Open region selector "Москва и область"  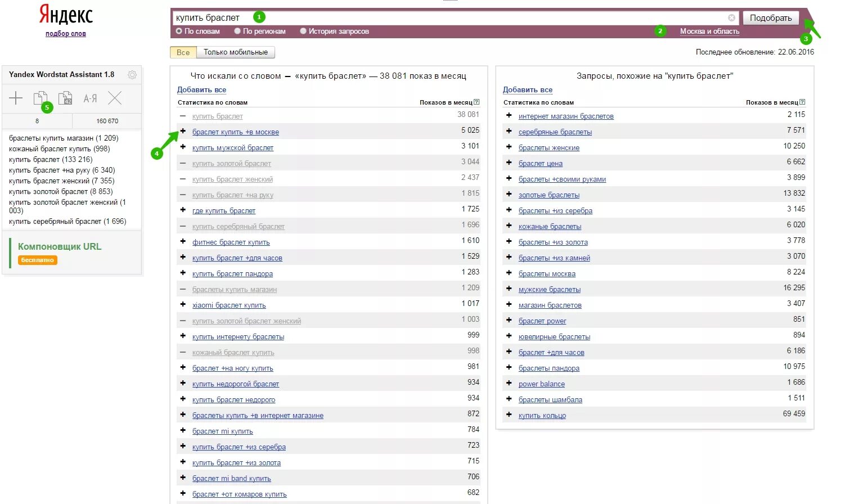click(x=709, y=31)
